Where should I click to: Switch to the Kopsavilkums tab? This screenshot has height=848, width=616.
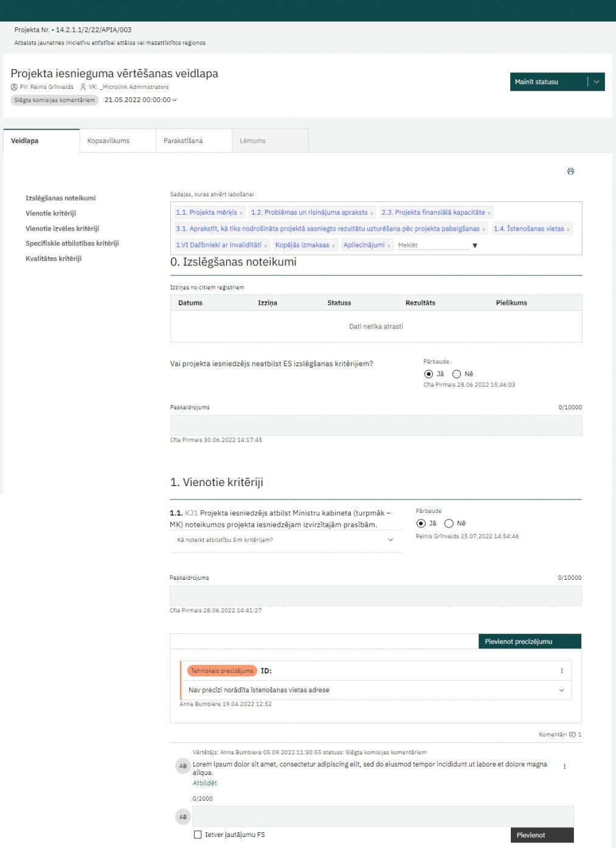coord(108,141)
